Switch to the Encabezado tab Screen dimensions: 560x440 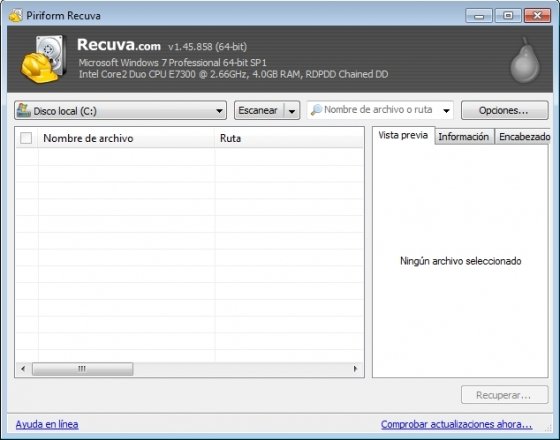pyautogui.click(x=523, y=137)
